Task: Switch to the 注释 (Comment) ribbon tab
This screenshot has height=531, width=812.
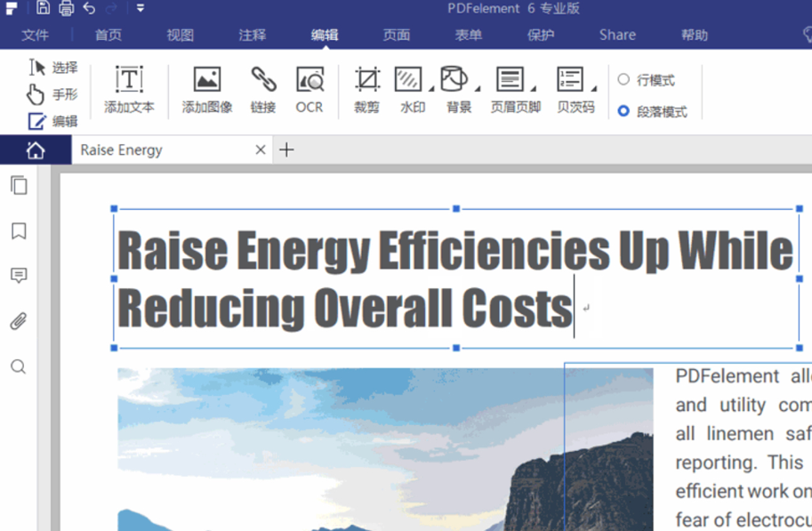Action: [x=253, y=35]
